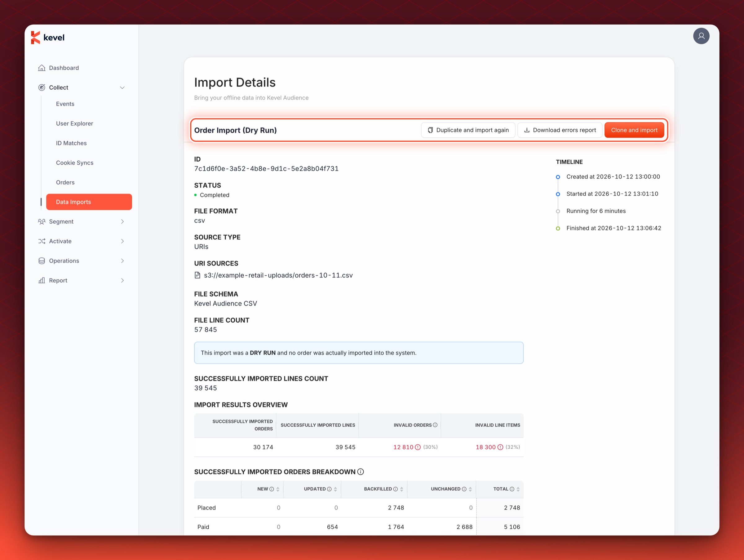Click the warning icon next to 18 300
Viewport: 744px width, 560px height.
coord(500,447)
